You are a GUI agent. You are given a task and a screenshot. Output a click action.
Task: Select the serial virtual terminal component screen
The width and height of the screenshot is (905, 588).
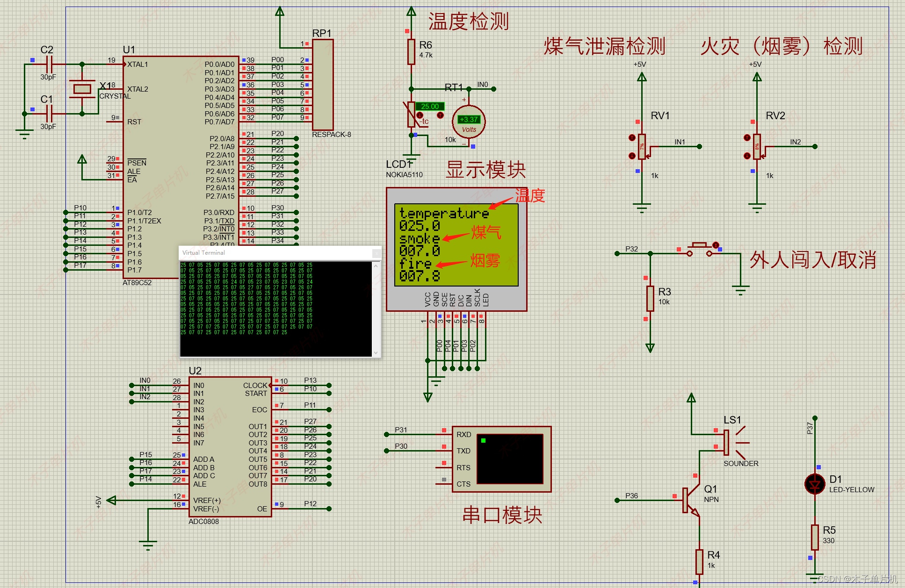(510, 459)
